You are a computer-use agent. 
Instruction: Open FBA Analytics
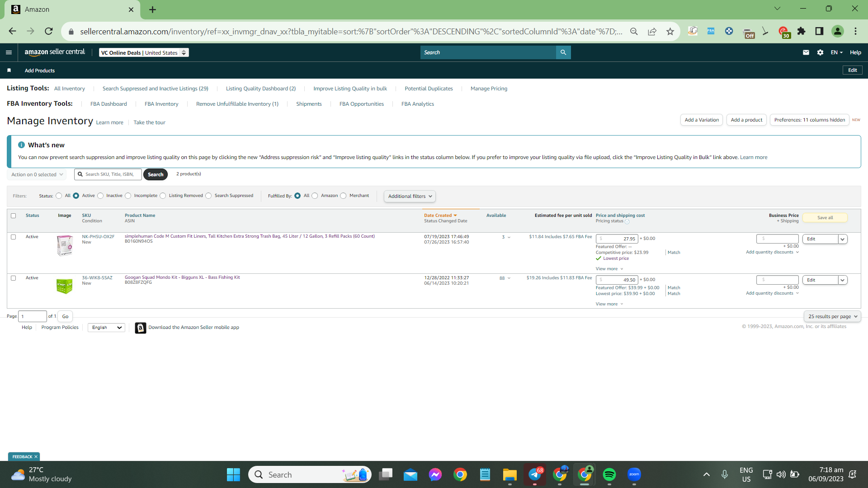click(418, 104)
